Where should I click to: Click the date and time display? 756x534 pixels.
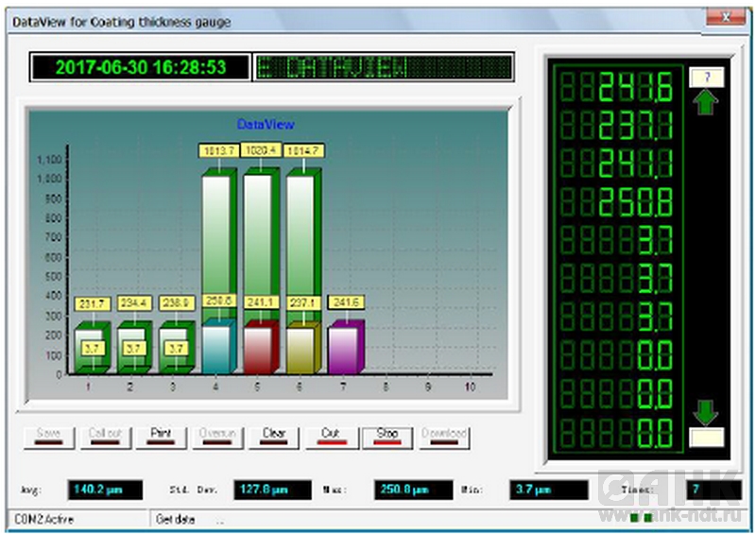coord(140,67)
